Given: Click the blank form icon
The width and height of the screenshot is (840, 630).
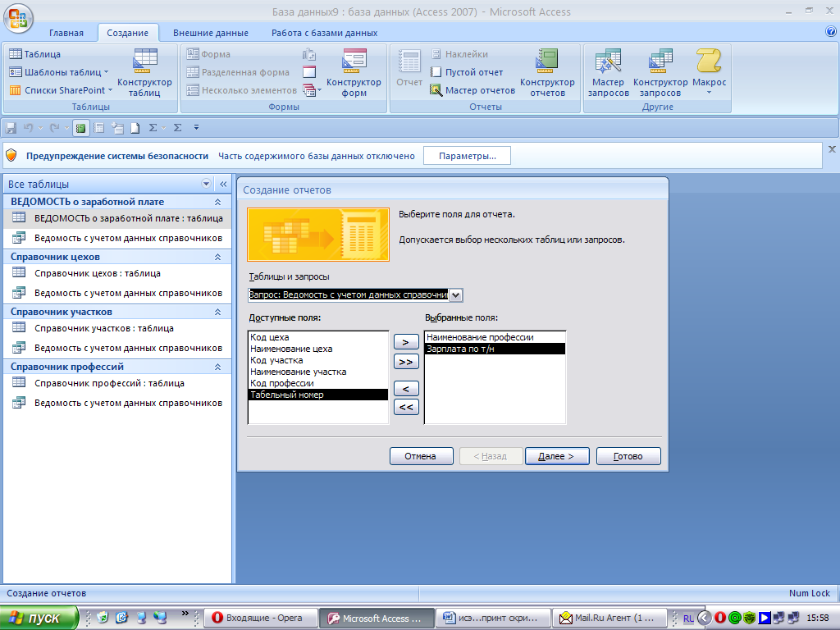Looking at the screenshot, I should [x=309, y=72].
